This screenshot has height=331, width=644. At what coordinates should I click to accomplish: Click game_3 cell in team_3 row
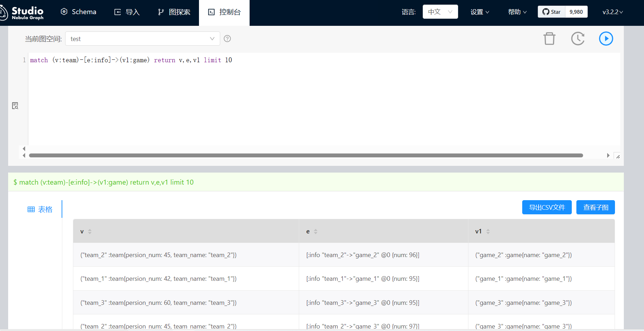click(541, 303)
